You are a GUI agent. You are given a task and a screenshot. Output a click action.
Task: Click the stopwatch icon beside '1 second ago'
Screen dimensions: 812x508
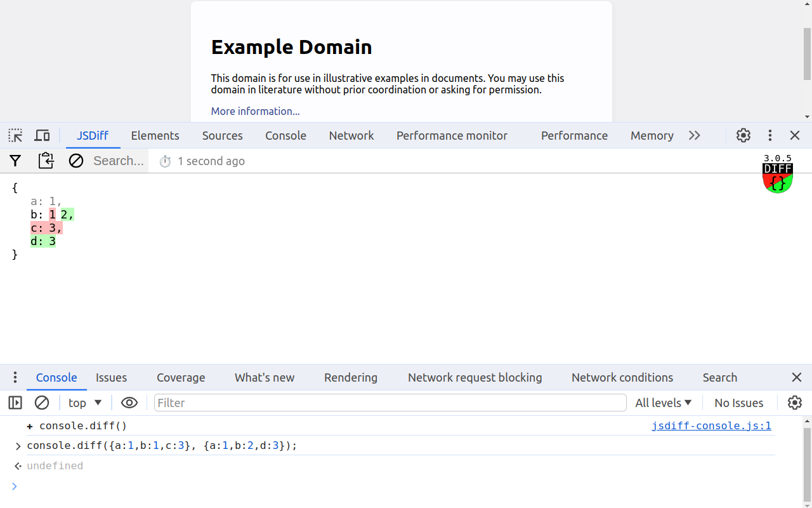[165, 161]
